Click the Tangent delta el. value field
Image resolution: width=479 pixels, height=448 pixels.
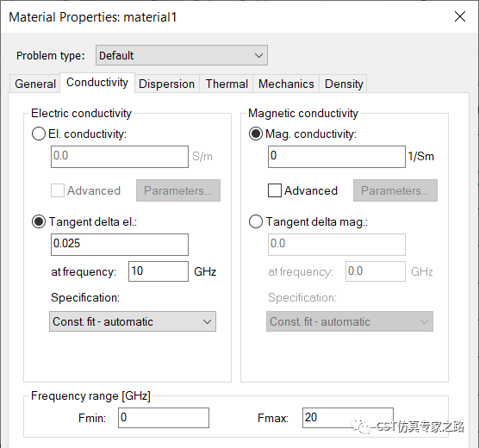[120, 245]
